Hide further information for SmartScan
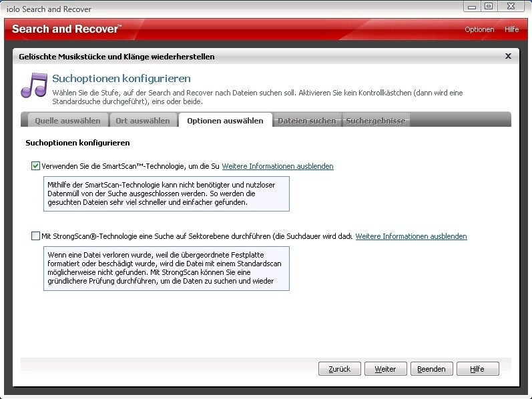 pos(278,166)
